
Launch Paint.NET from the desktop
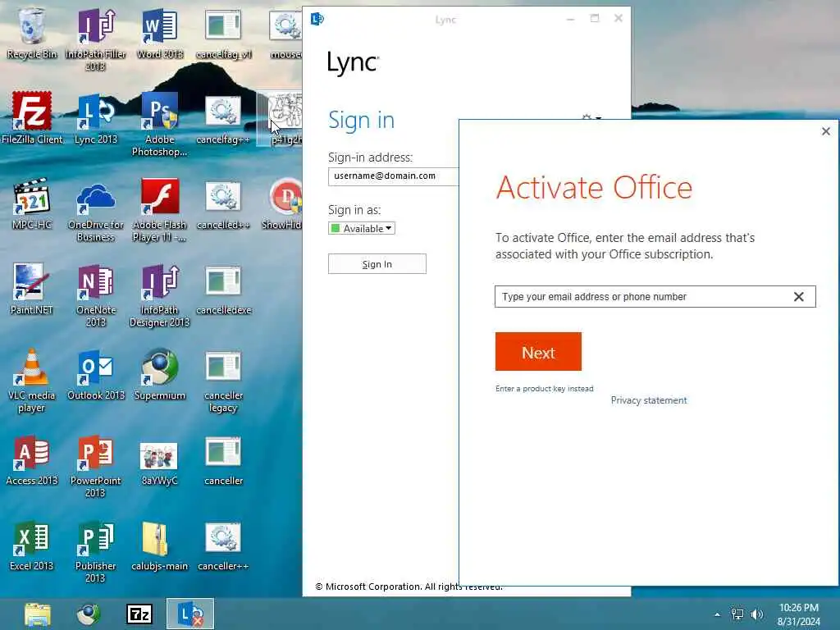[32, 288]
